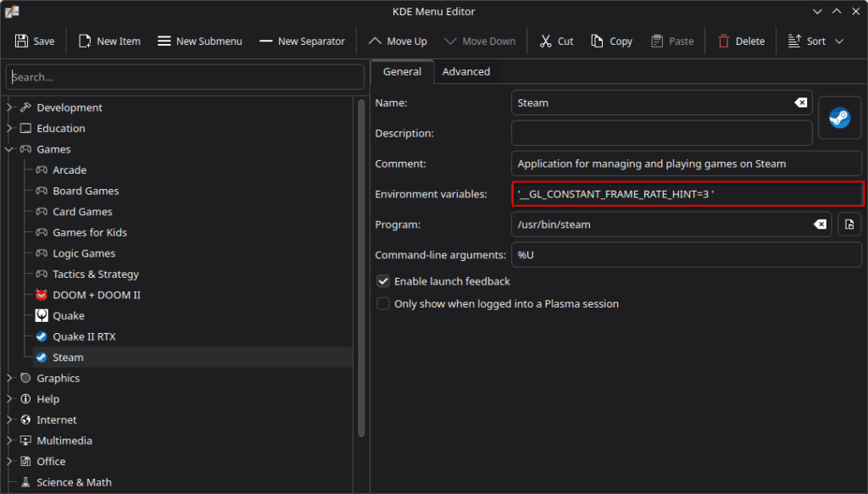868x494 pixels.
Task: Focus the Search field
Action: pos(185,77)
